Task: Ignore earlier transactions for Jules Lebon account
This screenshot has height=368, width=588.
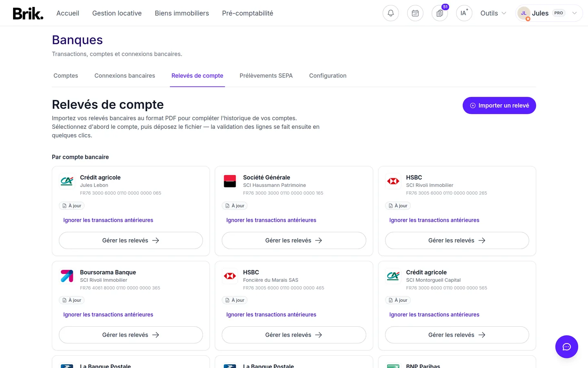Action: pos(108,220)
